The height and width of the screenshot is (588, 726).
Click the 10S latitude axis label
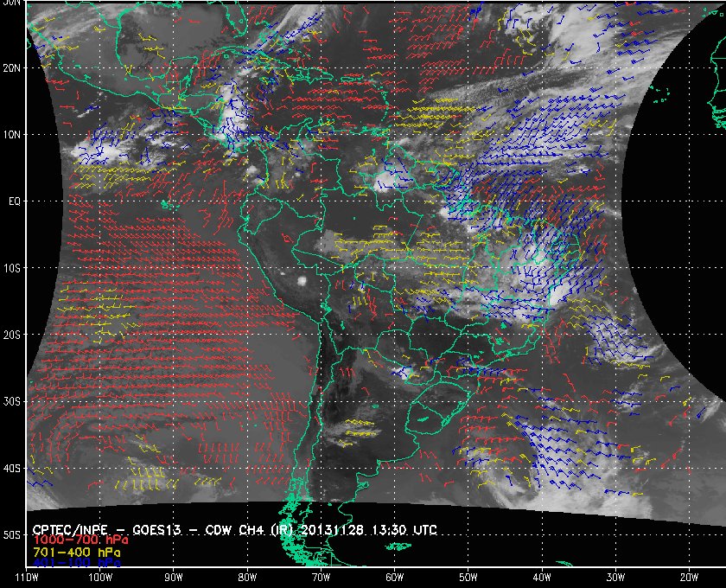[x=11, y=268]
